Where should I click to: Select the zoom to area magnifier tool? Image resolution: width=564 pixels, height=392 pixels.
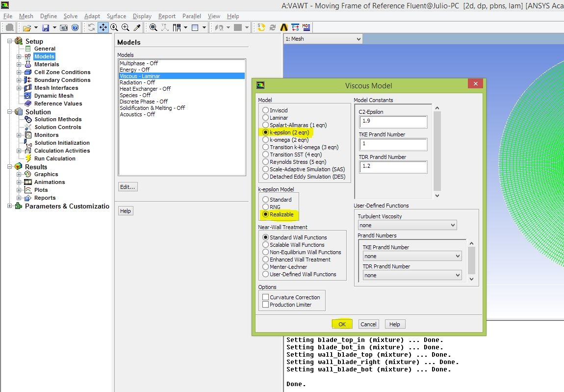[x=126, y=27]
